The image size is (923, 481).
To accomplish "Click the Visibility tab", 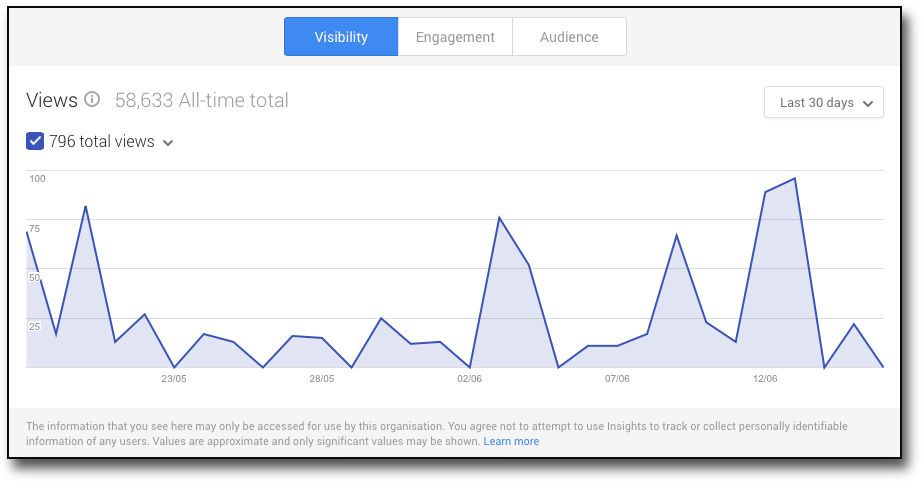I will (341, 37).
